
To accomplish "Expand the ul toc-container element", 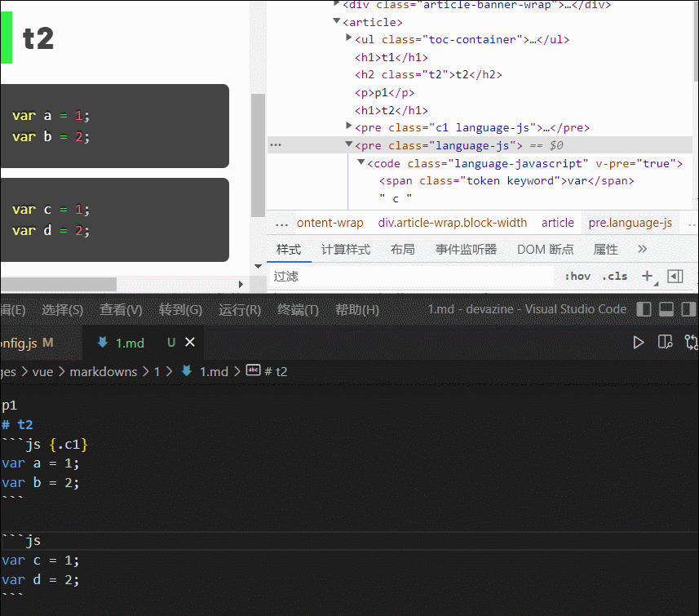I will 349,38.
